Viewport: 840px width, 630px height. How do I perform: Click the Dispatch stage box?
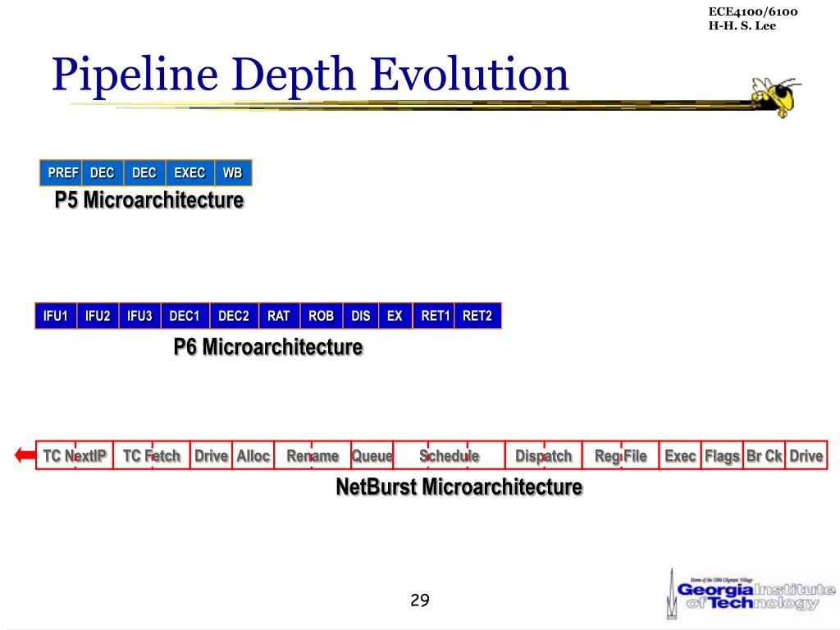[544, 455]
